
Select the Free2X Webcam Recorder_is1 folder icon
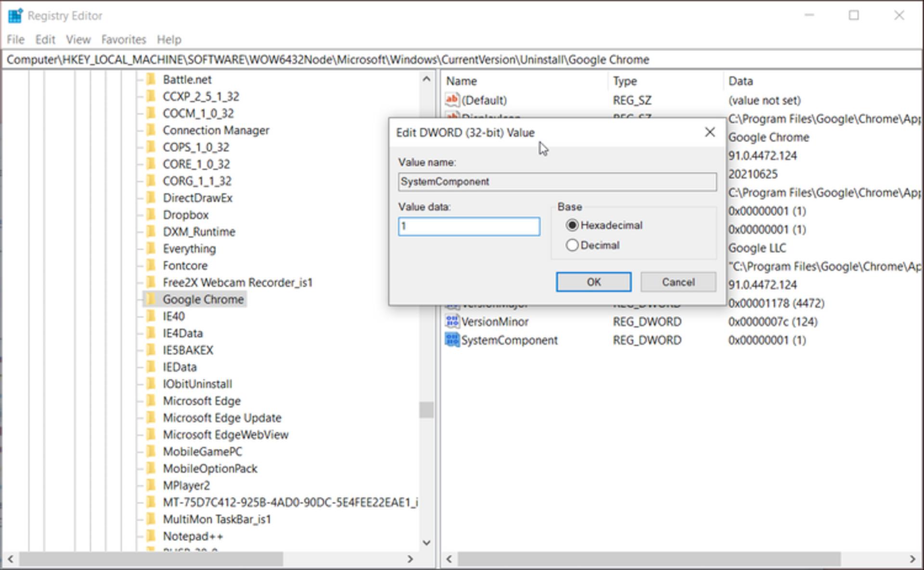coord(151,282)
